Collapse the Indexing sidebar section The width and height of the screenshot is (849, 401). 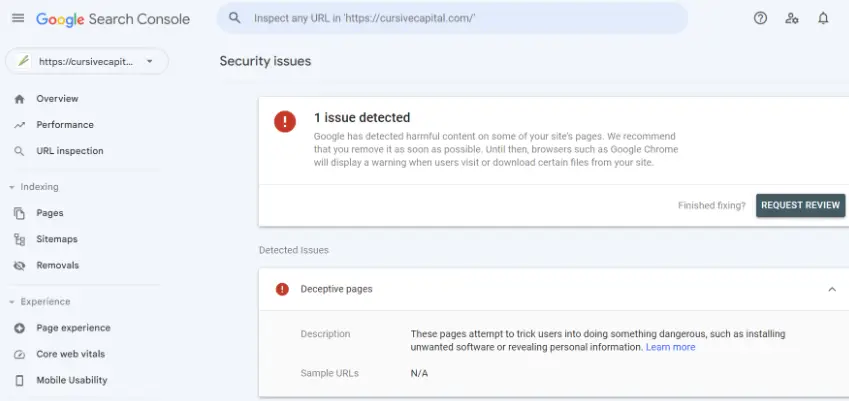tap(12, 187)
